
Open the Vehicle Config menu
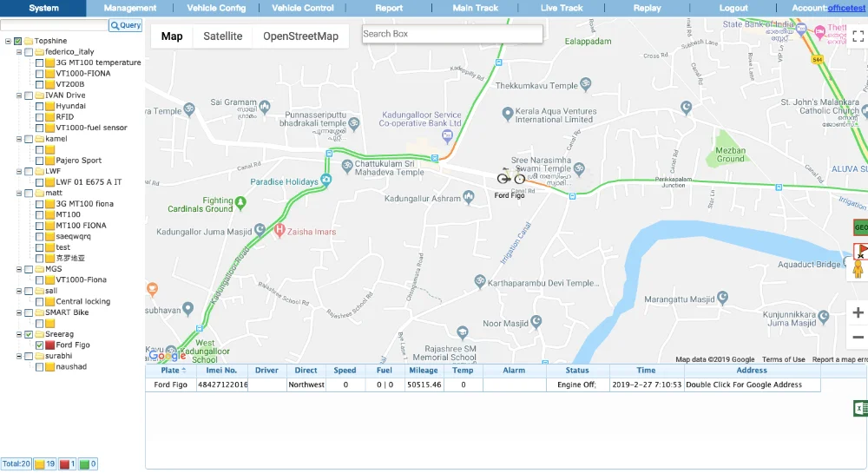216,8
